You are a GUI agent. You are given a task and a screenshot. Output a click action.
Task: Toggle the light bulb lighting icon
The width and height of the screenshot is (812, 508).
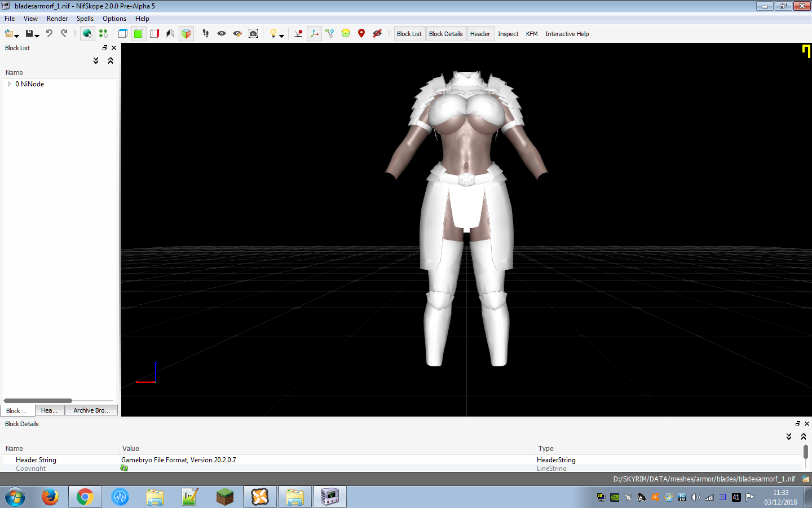(273, 34)
